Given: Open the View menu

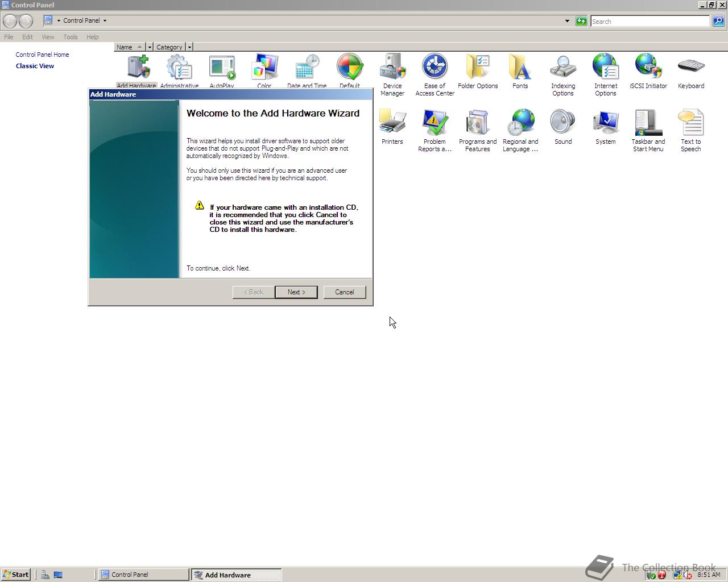Looking at the screenshot, I should pyautogui.click(x=48, y=37).
